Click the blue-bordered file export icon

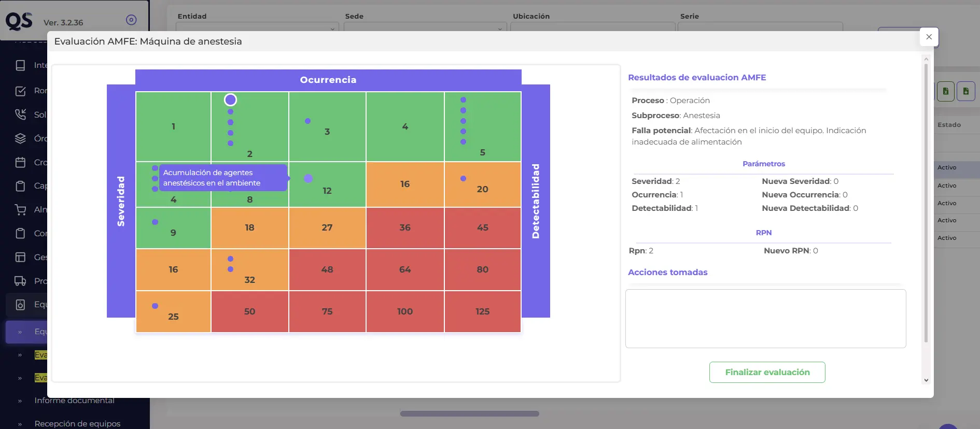(966, 91)
